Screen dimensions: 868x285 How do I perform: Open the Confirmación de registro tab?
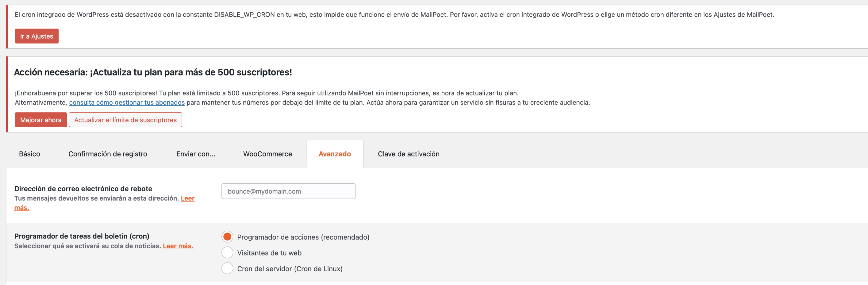point(108,154)
